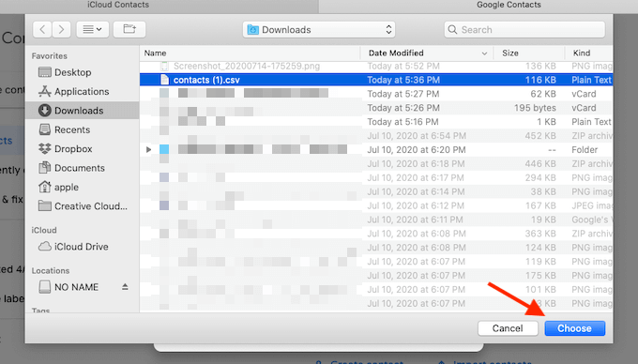
Task: Open the apple home folder
Action: click(83, 187)
